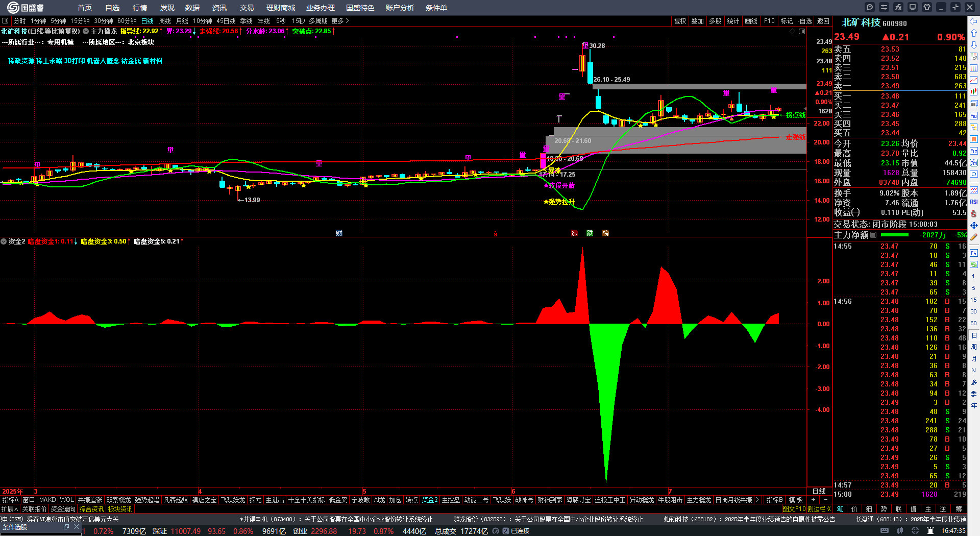Click the main chart window-split icon
Screen dimensions: 980x536
coord(802,32)
